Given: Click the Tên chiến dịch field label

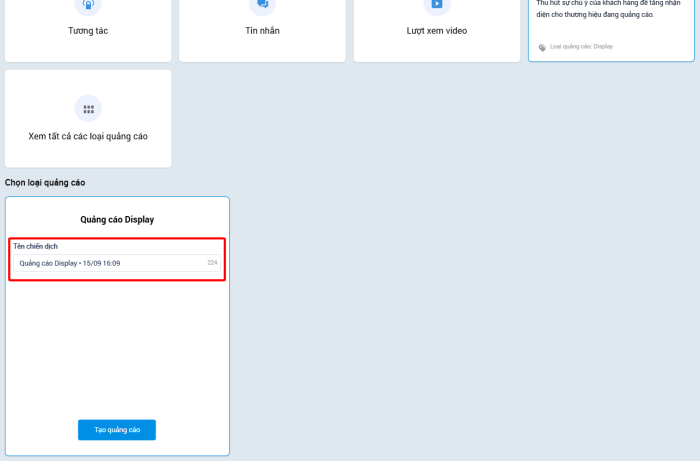Looking at the screenshot, I should tap(35, 246).
